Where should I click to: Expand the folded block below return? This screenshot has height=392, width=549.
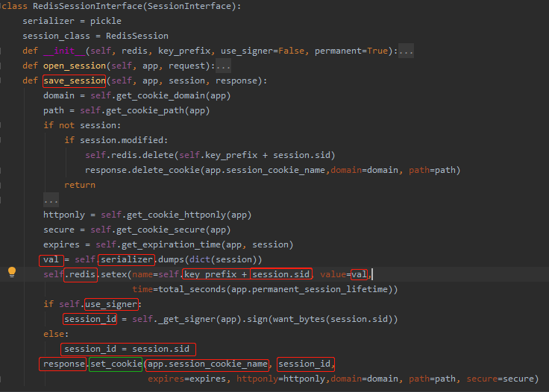(x=51, y=200)
